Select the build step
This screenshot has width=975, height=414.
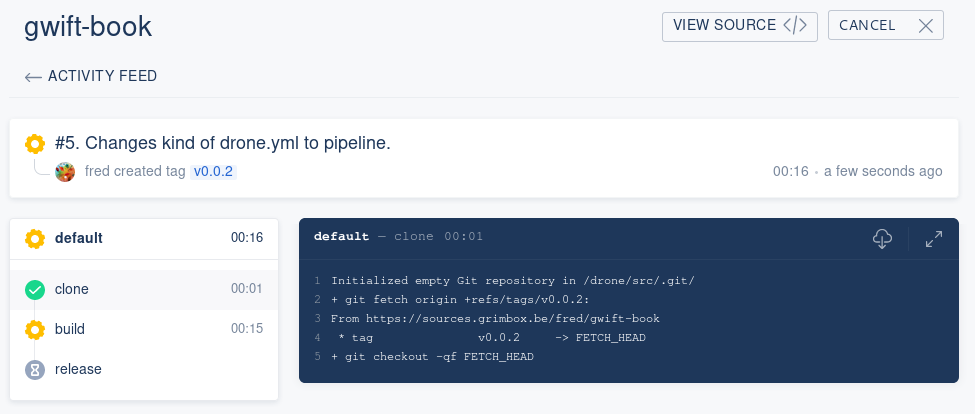pyautogui.click(x=70, y=329)
